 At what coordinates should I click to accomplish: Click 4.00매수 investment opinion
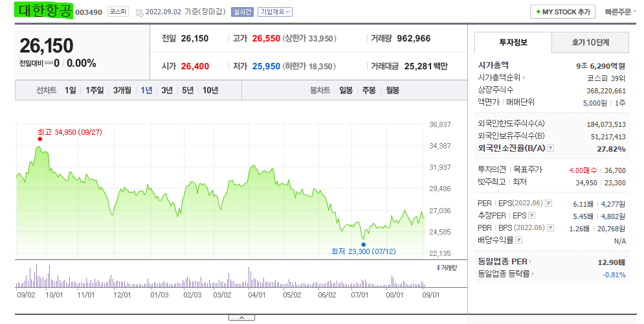point(583,170)
